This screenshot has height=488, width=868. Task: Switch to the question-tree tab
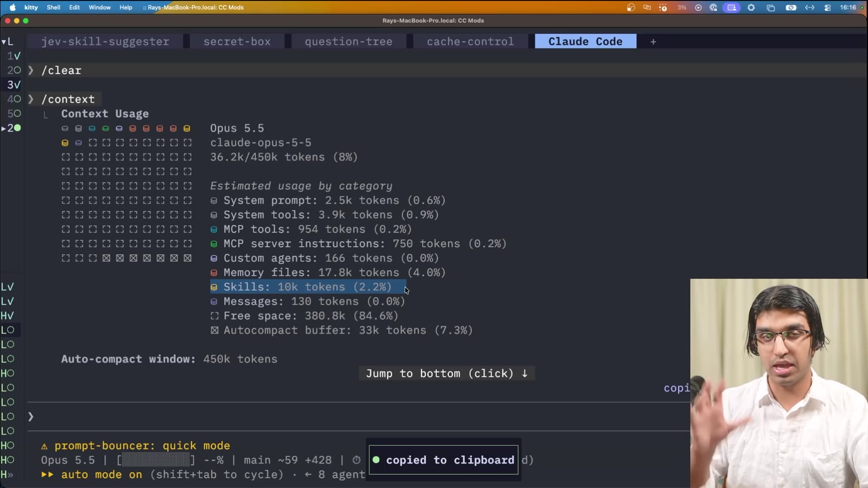348,41
